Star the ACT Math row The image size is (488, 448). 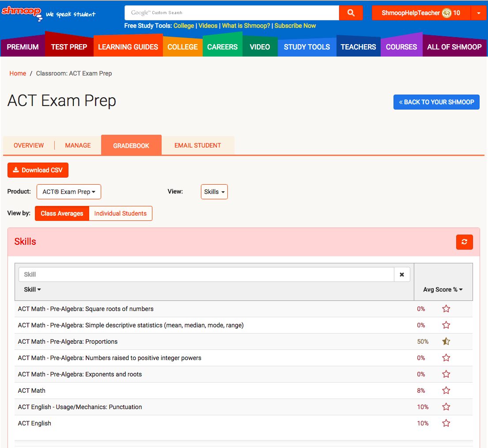coord(446,391)
